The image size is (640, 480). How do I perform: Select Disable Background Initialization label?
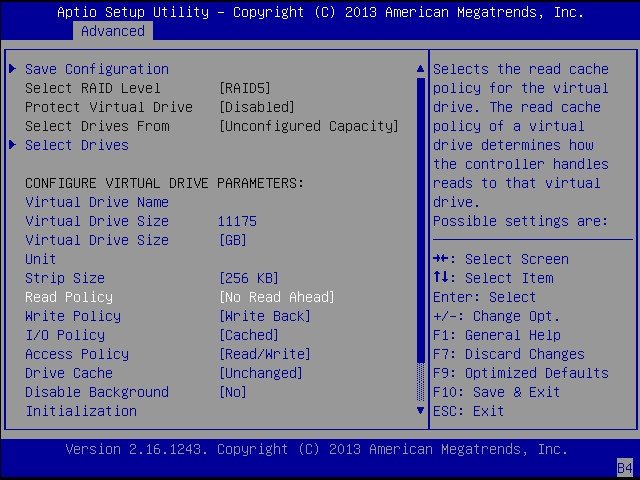(x=97, y=402)
